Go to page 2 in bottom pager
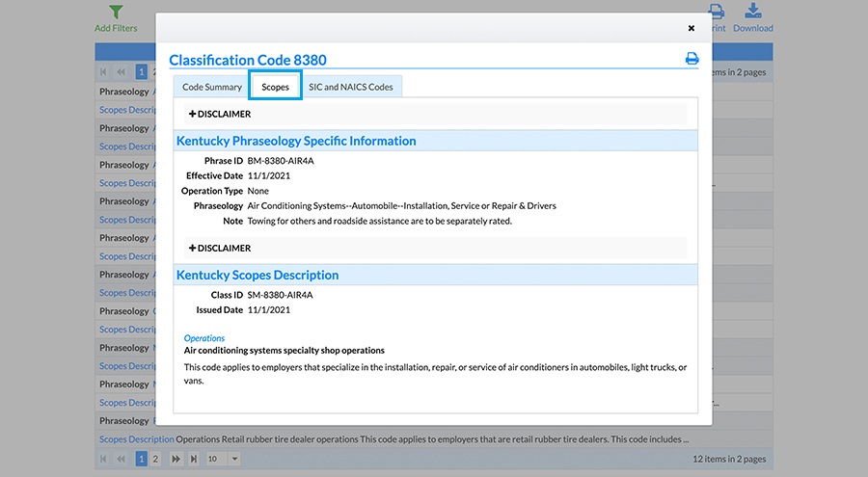This screenshot has width=868, height=477. coord(155,459)
